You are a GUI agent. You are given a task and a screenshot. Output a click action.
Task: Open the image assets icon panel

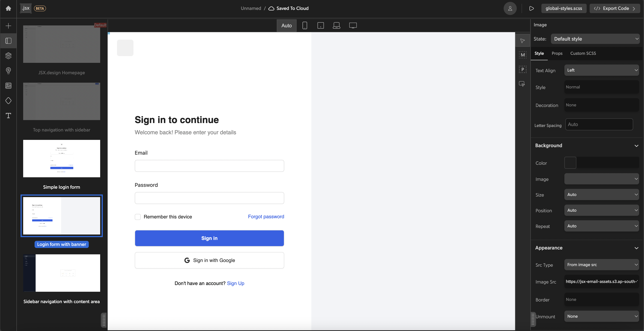click(8, 86)
